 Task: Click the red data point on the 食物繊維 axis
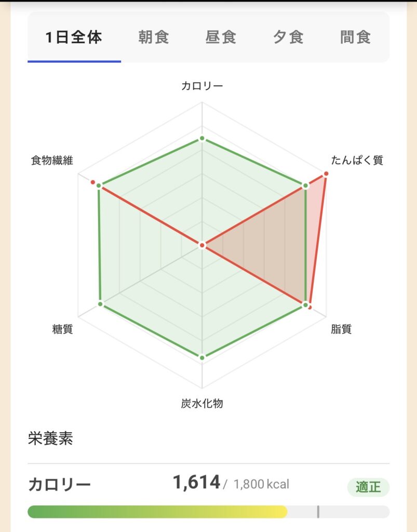(92, 182)
